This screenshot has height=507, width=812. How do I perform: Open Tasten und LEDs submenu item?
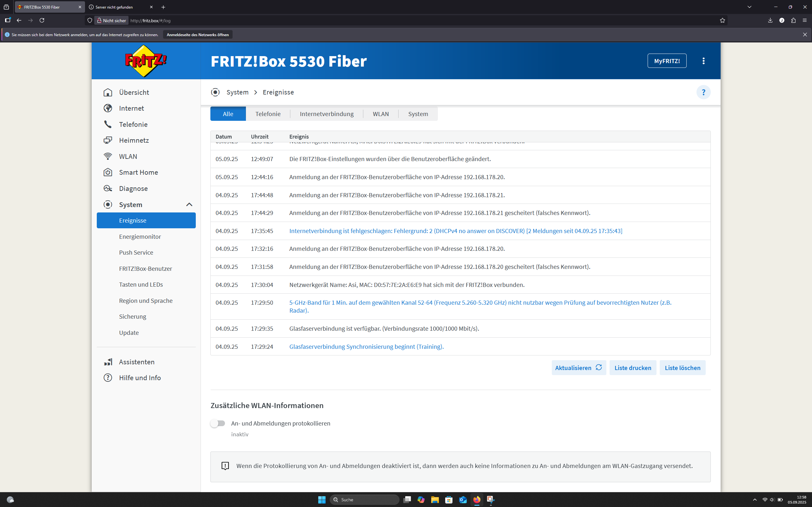pyautogui.click(x=146, y=285)
